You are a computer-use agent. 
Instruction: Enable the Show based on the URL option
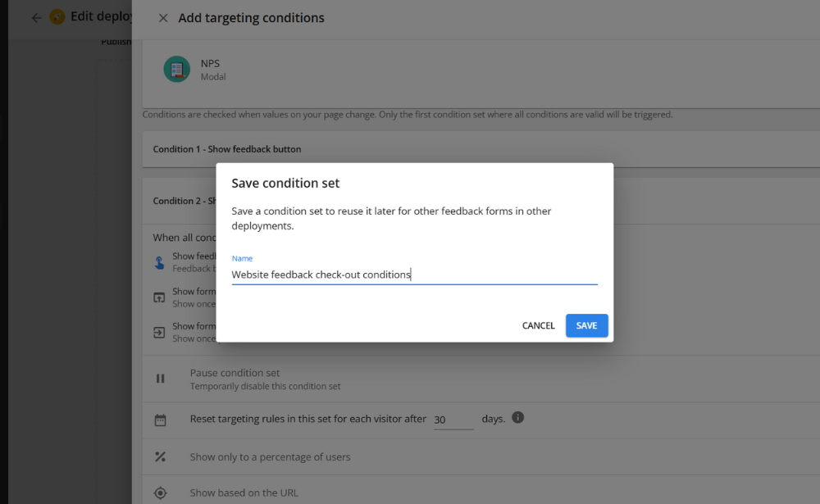click(244, 493)
